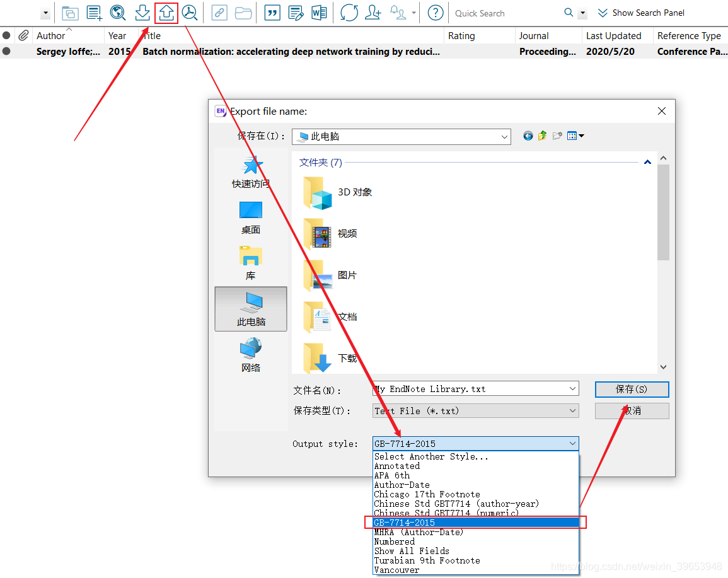Click the up one level folder icon
This screenshot has width=728, height=578.
click(x=542, y=136)
